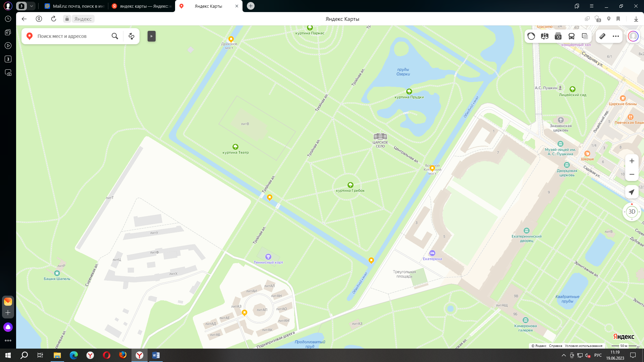644x362 pixels.
Task: Open map layers type selector
Action: point(585,36)
